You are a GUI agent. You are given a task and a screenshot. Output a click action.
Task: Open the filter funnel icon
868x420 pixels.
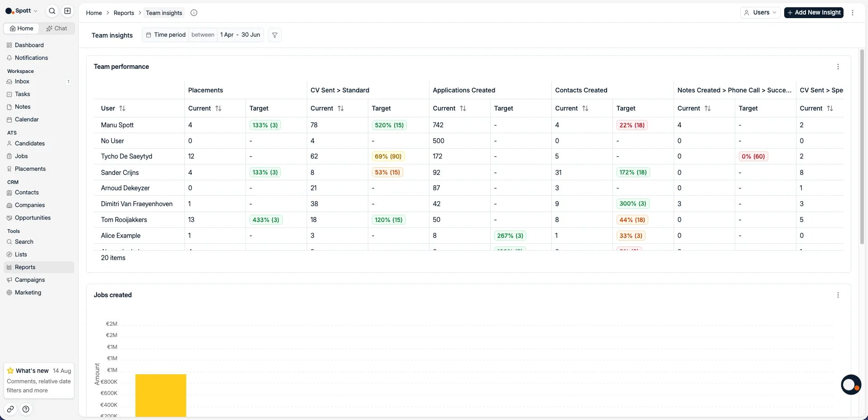pos(275,35)
